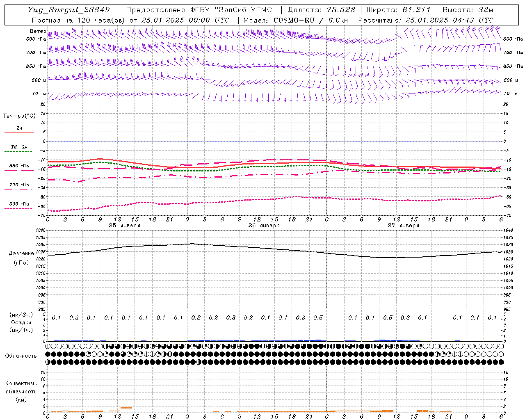Click -40 on the left temperature axis
The height and width of the screenshot is (420, 525).
click(x=41, y=215)
